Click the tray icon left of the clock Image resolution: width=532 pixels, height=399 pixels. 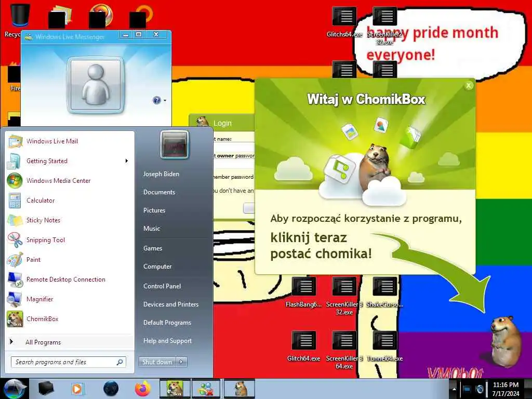(x=479, y=389)
